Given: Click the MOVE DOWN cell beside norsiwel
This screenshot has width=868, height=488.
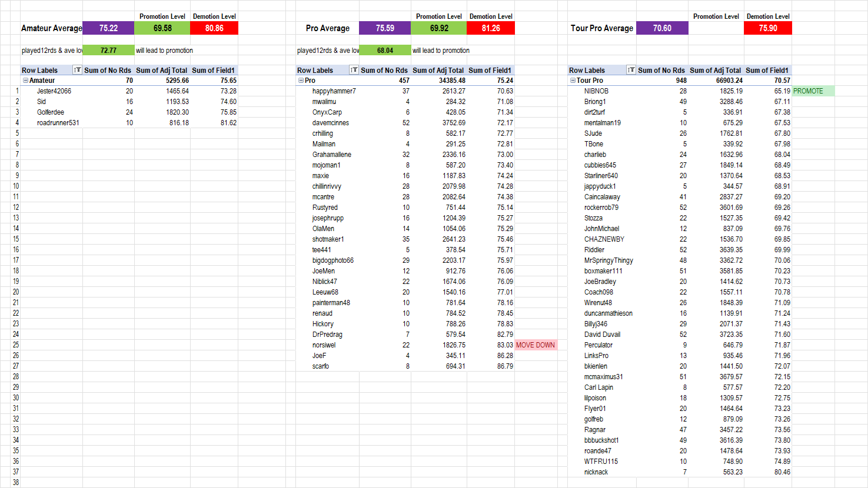Looking at the screenshot, I should (x=536, y=345).
